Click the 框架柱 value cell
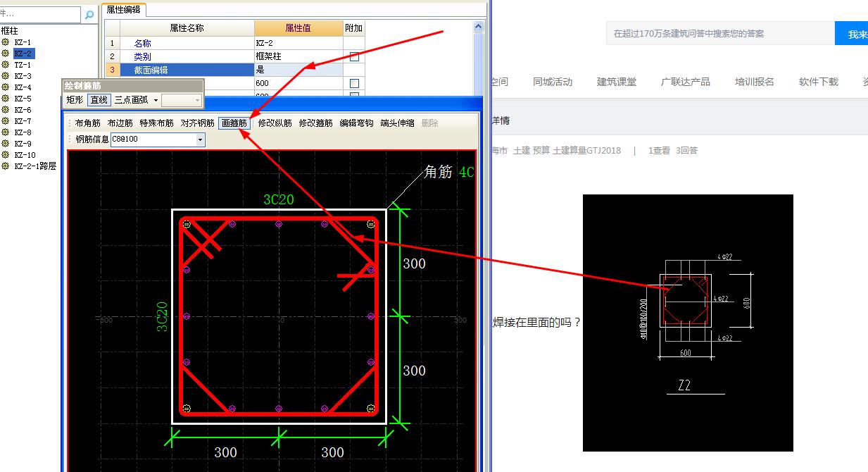868x472 pixels. coord(298,56)
